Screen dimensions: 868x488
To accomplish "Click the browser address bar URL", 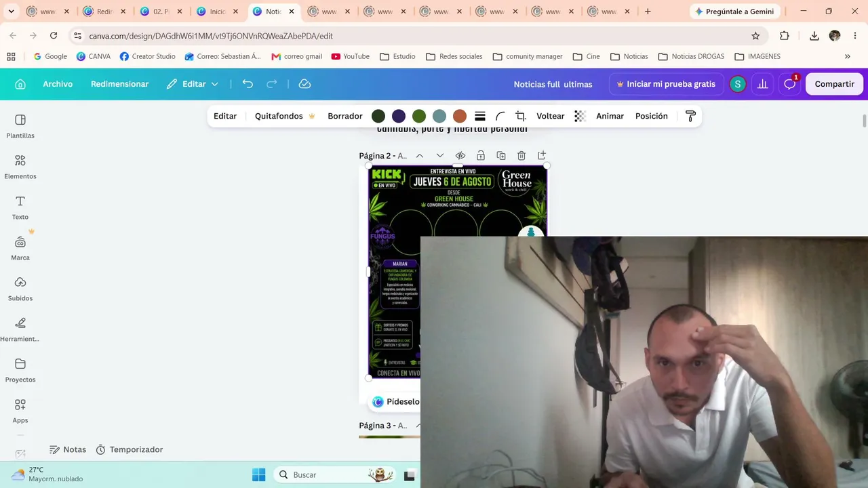I will click(211, 36).
